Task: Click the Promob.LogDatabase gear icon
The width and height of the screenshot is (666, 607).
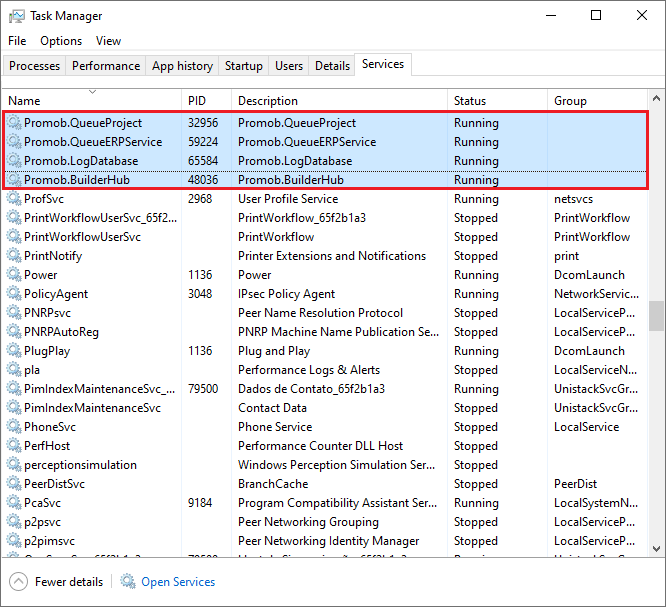Action: (14, 161)
